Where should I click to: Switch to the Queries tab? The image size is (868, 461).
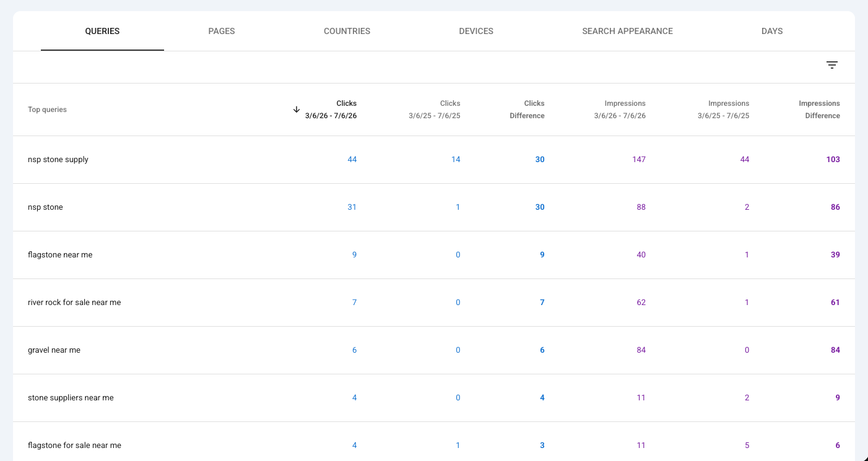102,31
